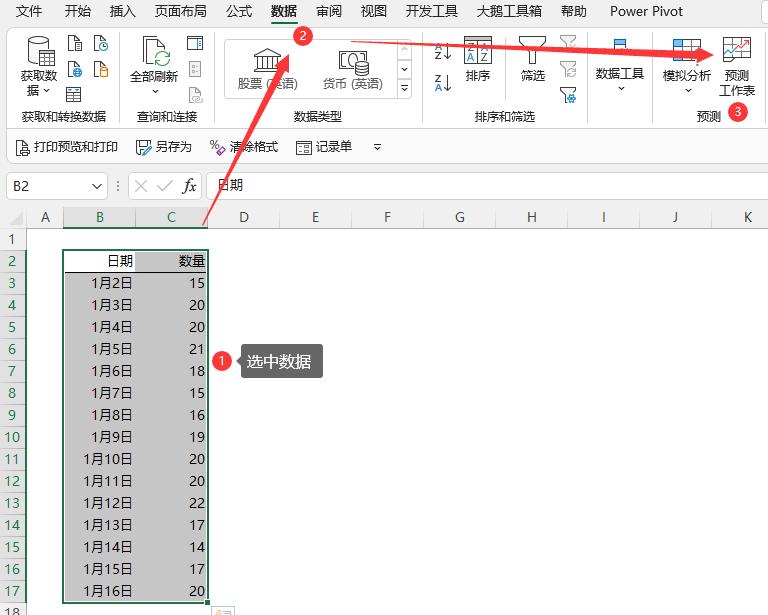Click the 全部刷新 refresh icon
The image size is (768, 615).
coord(156,51)
